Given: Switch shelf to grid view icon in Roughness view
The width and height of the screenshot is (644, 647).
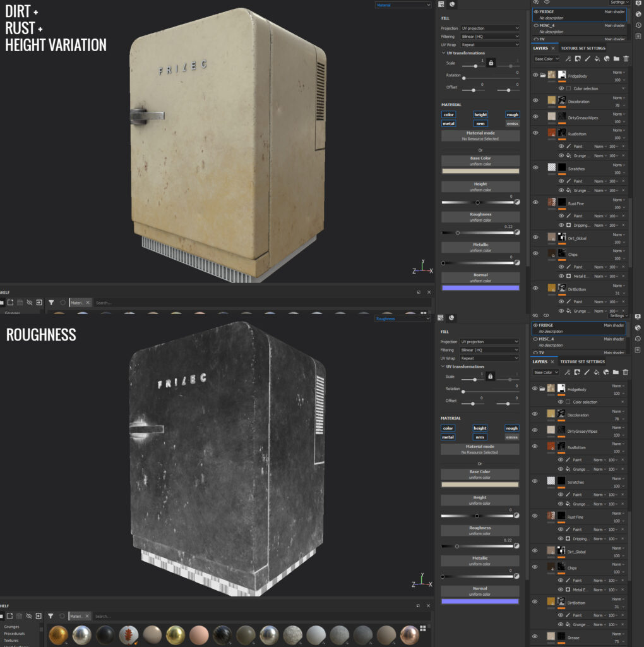Looking at the screenshot, I should click(422, 628).
